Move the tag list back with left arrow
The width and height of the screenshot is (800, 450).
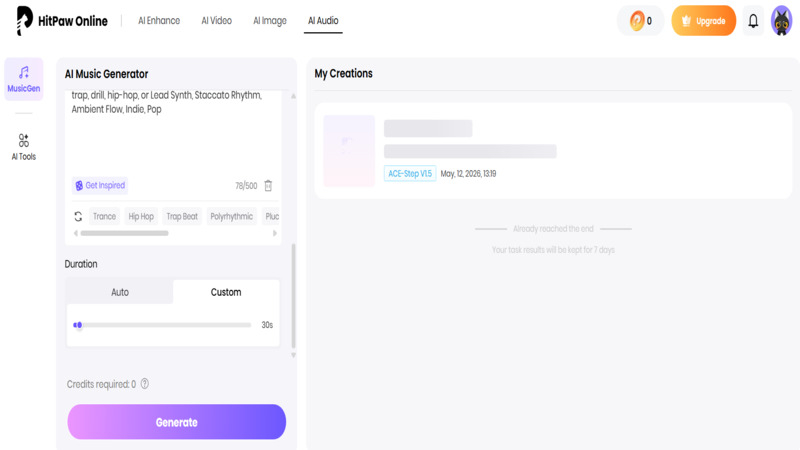76,233
